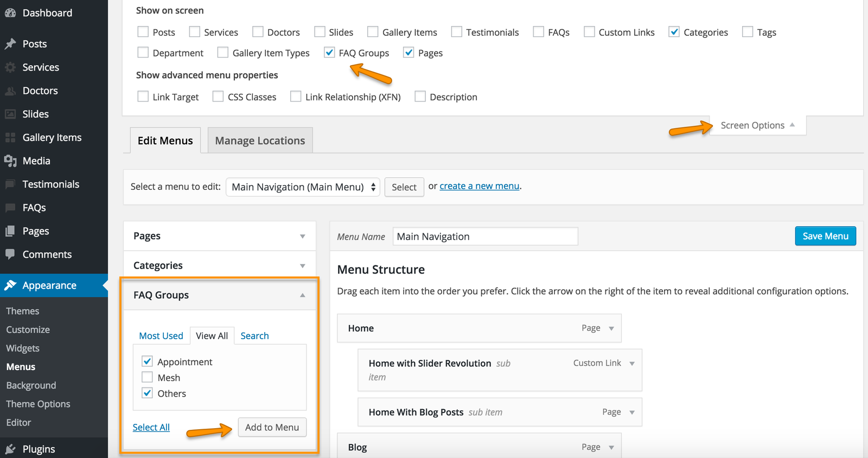Viewport: 868px width, 458px height.
Task: Click the Media icon in sidebar
Action: (10, 161)
